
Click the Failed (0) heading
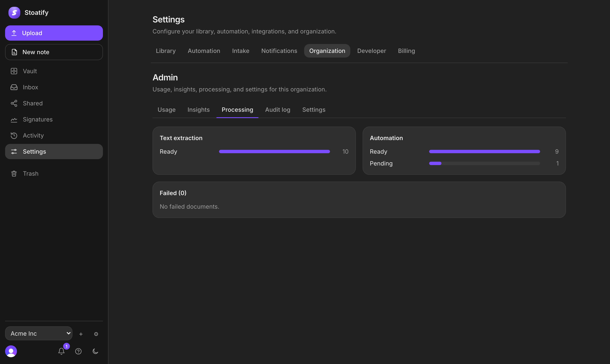[173, 193]
